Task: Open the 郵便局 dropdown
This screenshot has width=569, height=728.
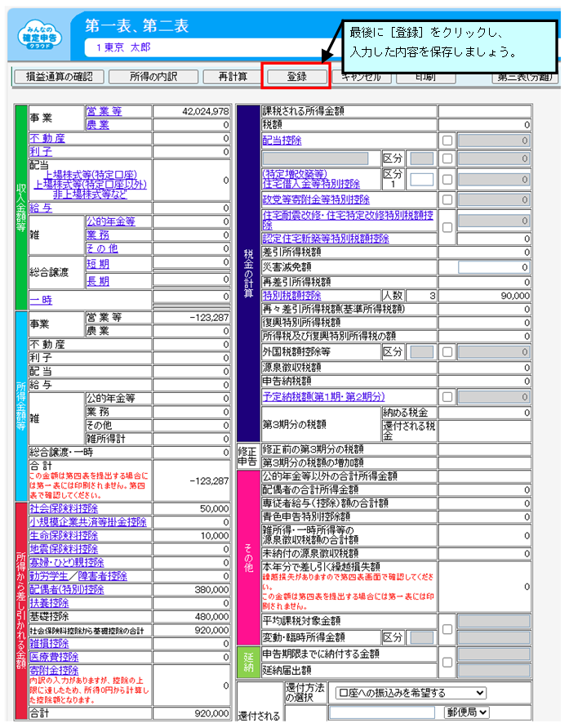Action: [466, 712]
